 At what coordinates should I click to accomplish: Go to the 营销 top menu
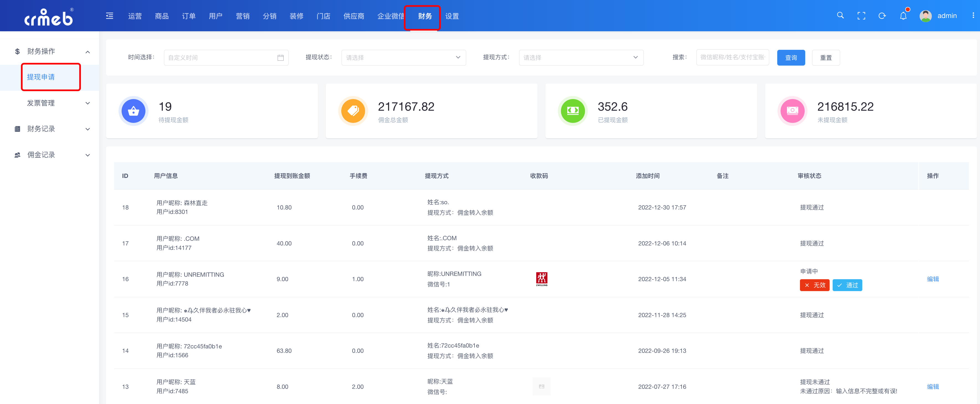point(243,16)
